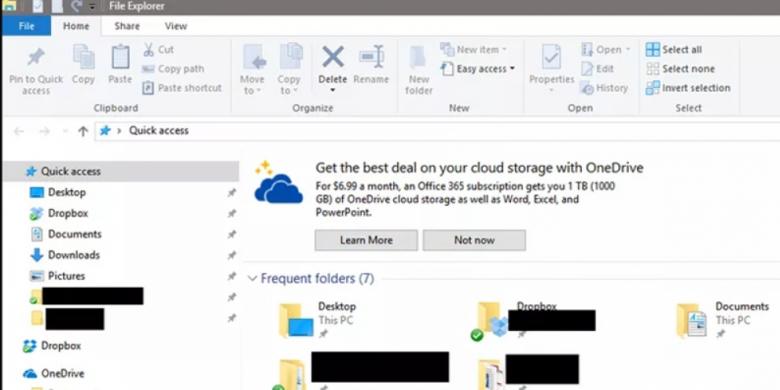Image resolution: width=780 pixels, height=390 pixels.
Task: Click the OneDrive cloud promo icon
Action: [278, 183]
